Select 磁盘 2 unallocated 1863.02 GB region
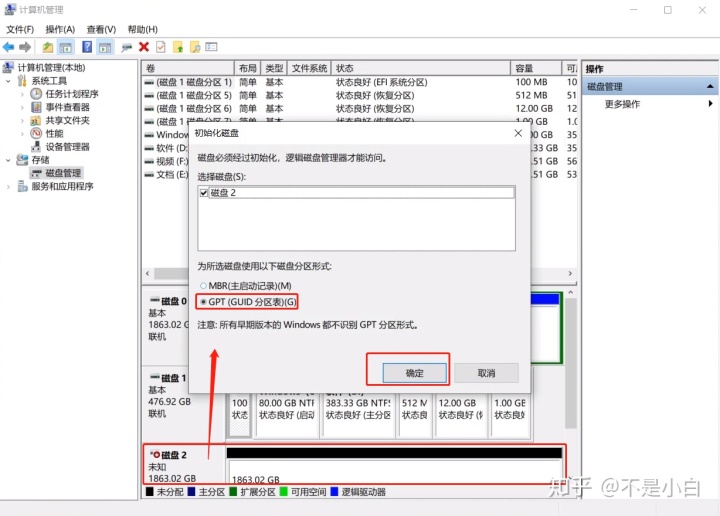 [395, 466]
